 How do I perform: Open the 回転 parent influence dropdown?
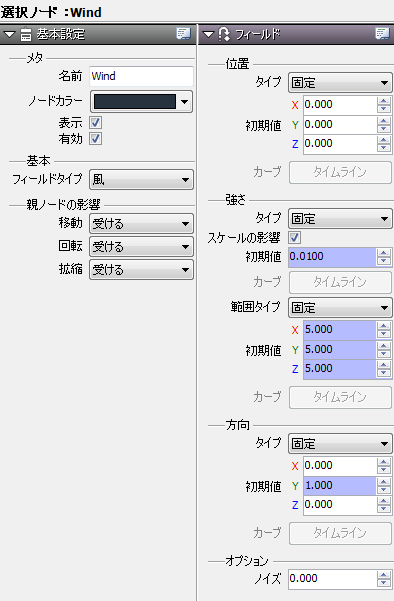141,246
